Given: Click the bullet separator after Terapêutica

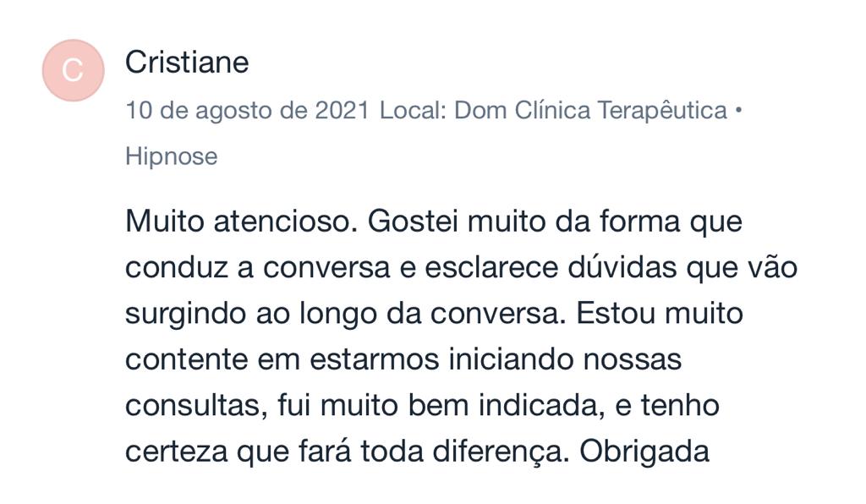Looking at the screenshot, I should (738, 111).
